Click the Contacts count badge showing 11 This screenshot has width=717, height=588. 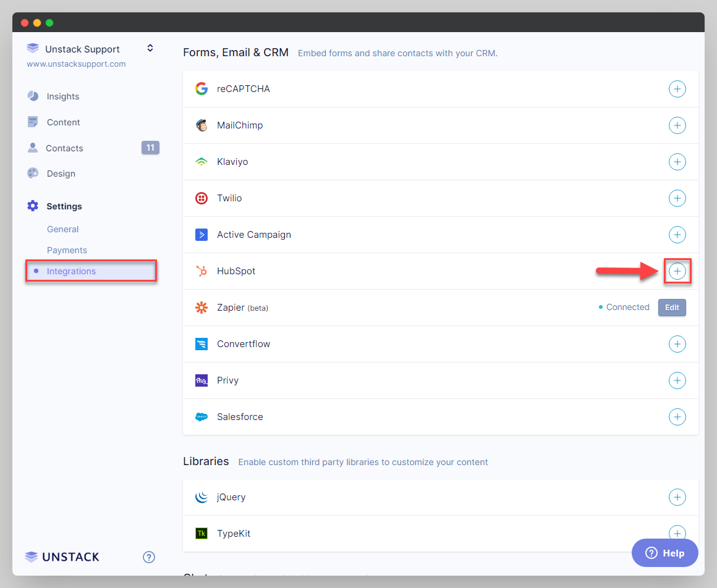pyautogui.click(x=150, y=148)
